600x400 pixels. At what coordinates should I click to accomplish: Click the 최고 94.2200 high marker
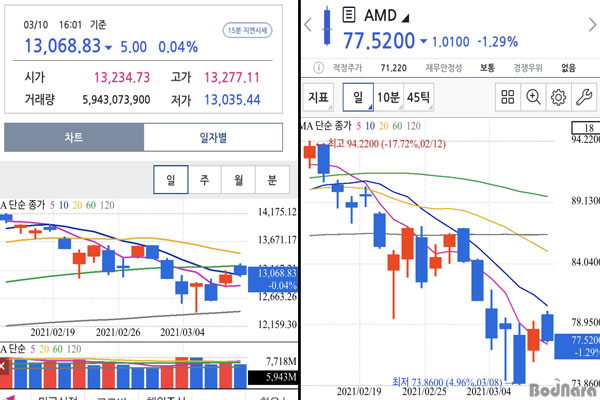pos(386,144)
